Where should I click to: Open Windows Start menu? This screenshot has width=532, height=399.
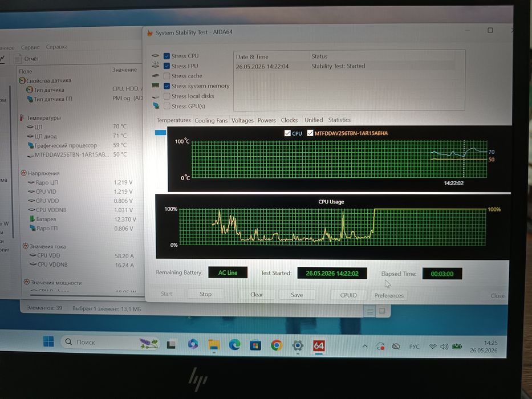click(48, 341)
